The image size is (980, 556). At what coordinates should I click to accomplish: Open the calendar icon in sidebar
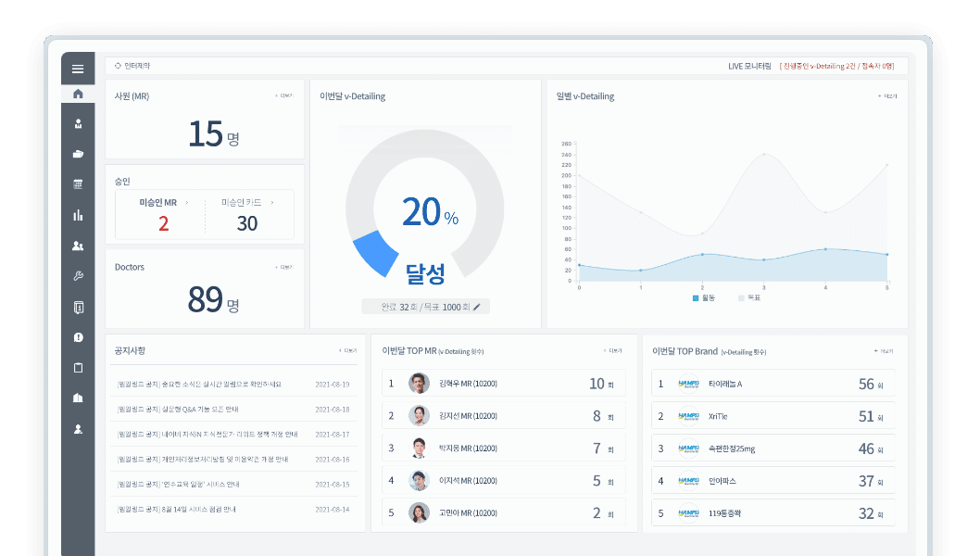click(x=78, y=183)
